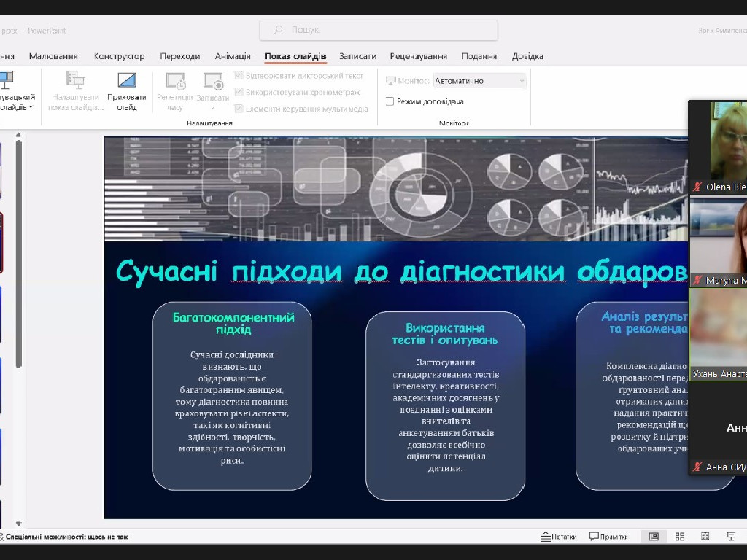Open the Показ слайдів ribbon tab
The height and width of the screenshot is (560, 747).
coord(295,56)
